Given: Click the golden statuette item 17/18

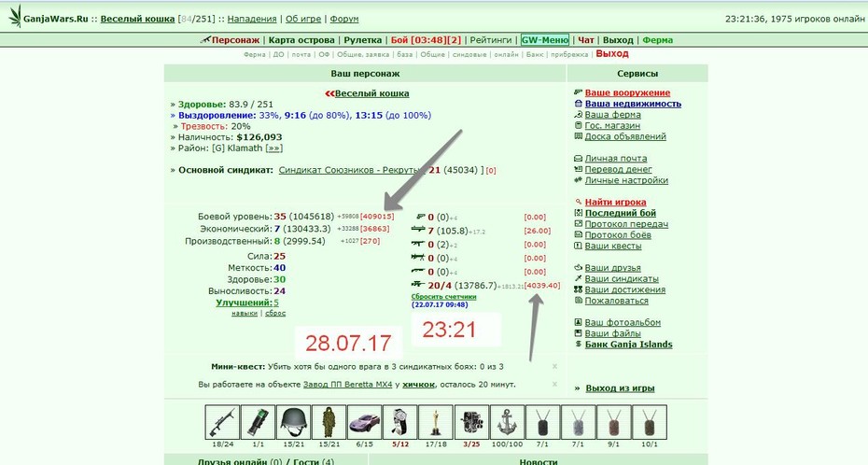Looking at the screenshot, I should tap(436, 422).
